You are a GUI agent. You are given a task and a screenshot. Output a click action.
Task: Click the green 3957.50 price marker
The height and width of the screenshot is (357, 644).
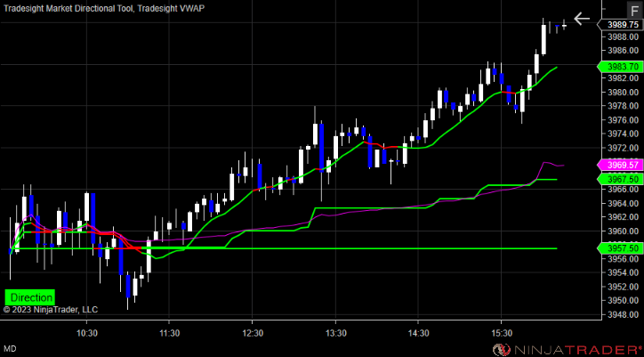(x=619, y=248)
